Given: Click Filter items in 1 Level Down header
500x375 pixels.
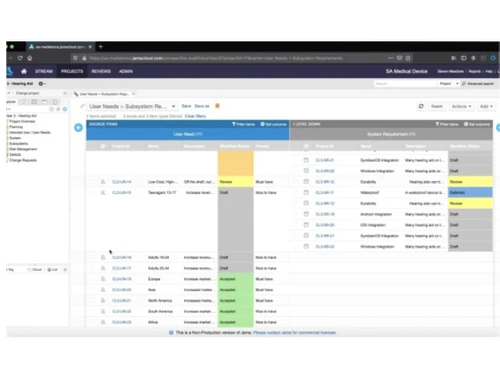Looking at the screenshot, I should click(447, 124).
